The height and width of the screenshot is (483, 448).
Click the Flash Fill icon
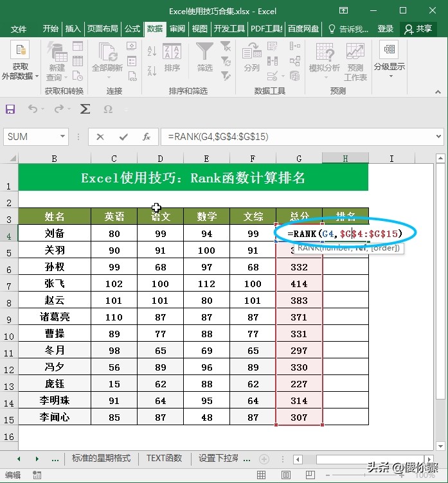[273, 46]
